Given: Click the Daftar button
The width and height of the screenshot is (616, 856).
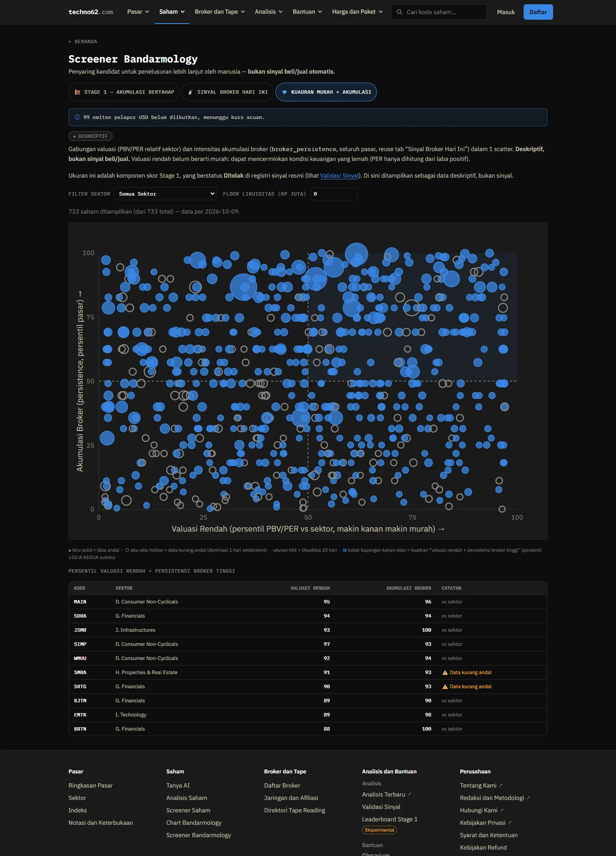Looking at the screenshot, I should tap(538, 12).
